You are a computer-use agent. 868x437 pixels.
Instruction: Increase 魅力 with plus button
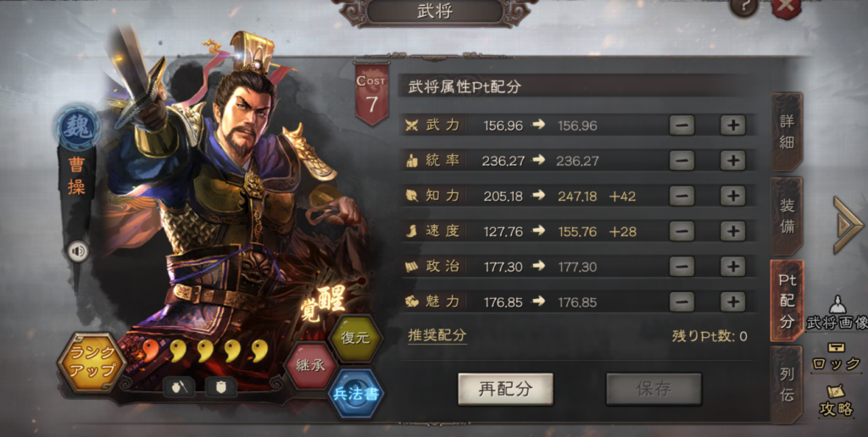pyautogui.click(x=732, y=302)
